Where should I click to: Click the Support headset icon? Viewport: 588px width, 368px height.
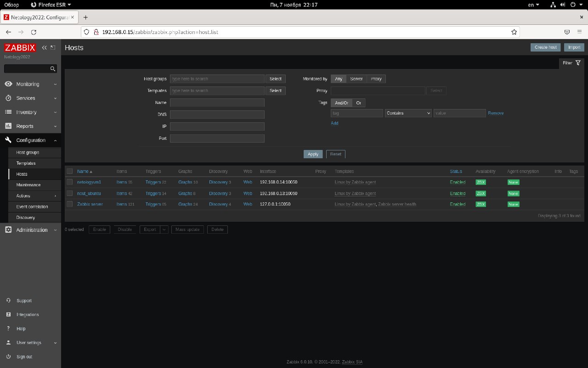[x=8, y=300]
